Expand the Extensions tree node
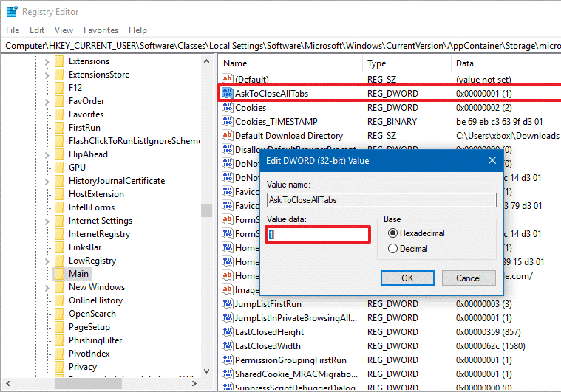The image size is (561, 392). pyautogui.click(x=47, y=62)
